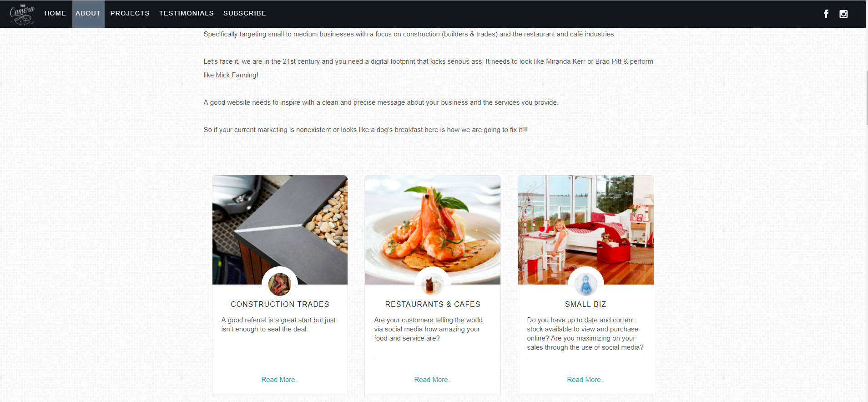This screenshot has width=868, height=402.
Task: Click Read More under Construction Trades
Action: [280, 380]
